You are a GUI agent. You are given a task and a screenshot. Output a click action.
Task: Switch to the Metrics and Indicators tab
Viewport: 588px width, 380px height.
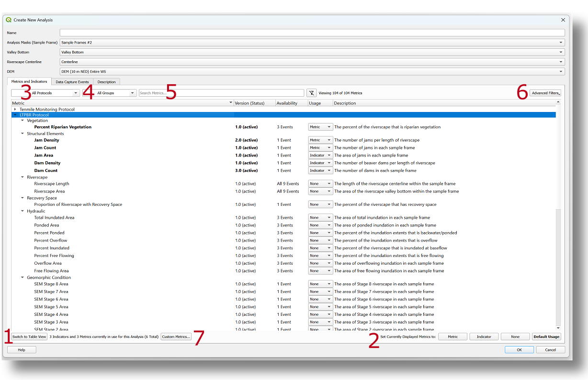point(29,82)
